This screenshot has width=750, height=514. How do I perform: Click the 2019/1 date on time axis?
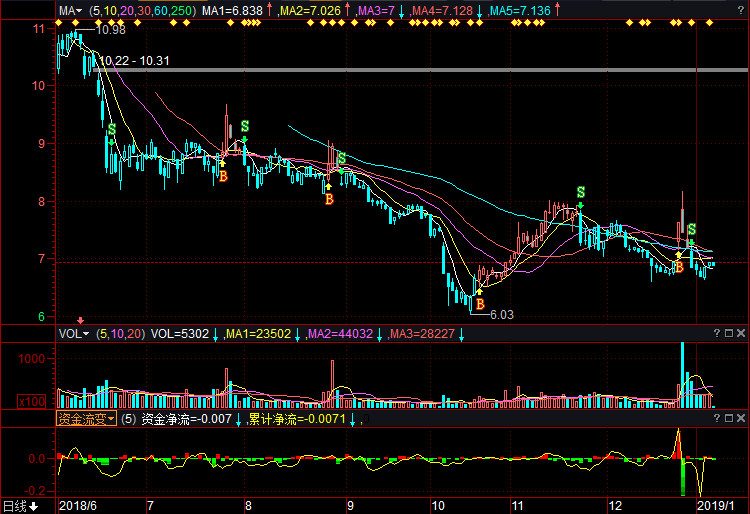pos(716,506)
